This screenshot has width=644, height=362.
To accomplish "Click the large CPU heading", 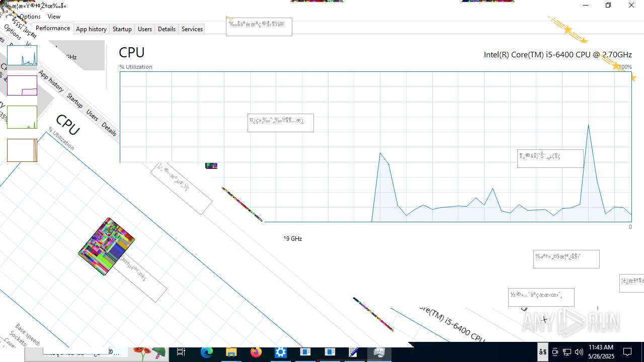I will (x=132, y=52).
